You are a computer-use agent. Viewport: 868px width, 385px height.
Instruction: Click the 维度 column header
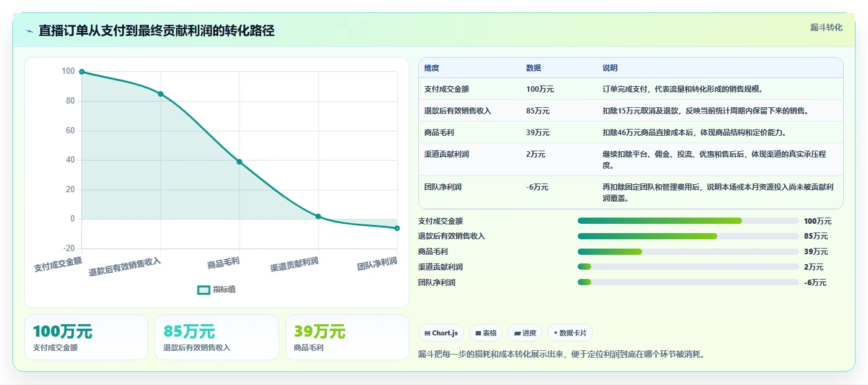[432, 68]
